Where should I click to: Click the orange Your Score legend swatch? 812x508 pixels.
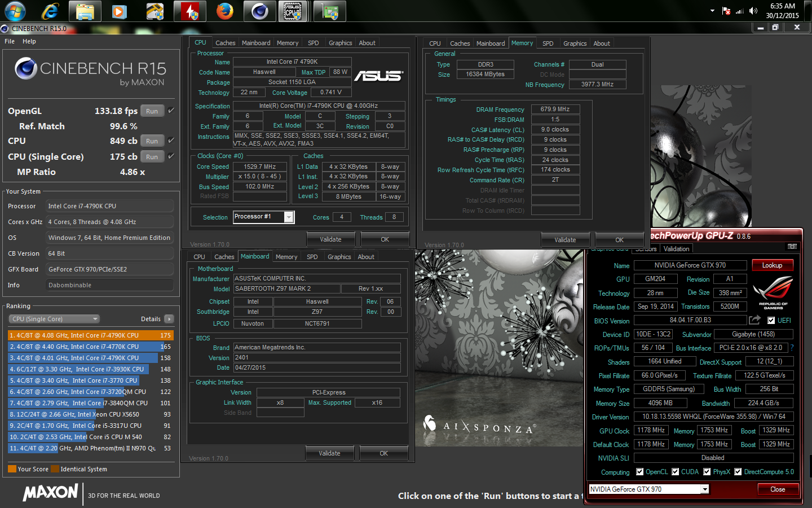[x=12, y=469]
